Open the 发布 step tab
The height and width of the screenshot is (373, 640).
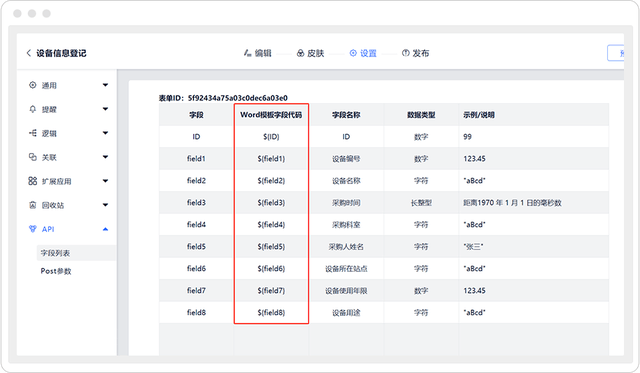point(416,53)
